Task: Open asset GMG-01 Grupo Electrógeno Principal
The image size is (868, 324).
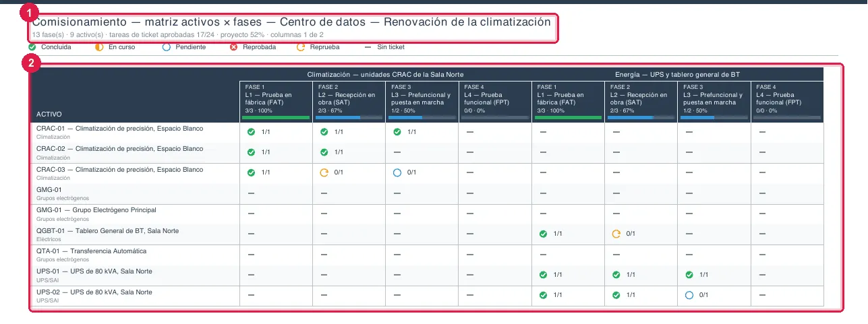Action: pyautogui.click(x=96, y=210)
